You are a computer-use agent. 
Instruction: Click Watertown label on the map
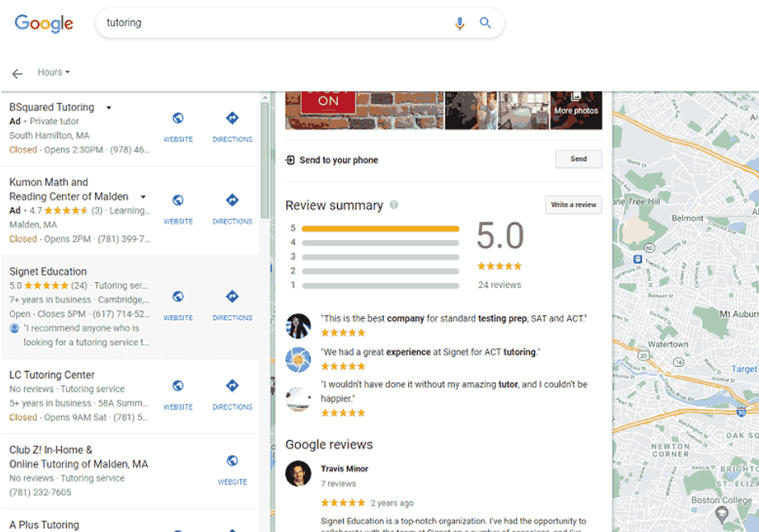click(668, 344)
